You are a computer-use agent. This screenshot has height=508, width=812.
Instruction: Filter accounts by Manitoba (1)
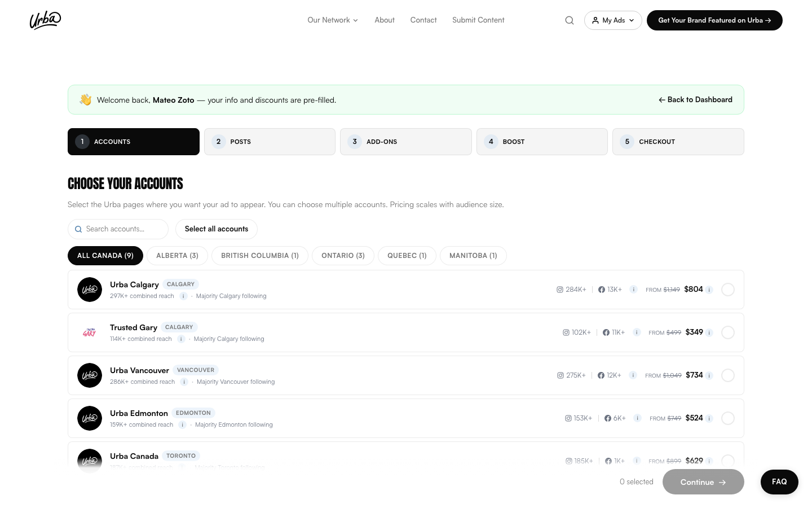click(473, 256)
